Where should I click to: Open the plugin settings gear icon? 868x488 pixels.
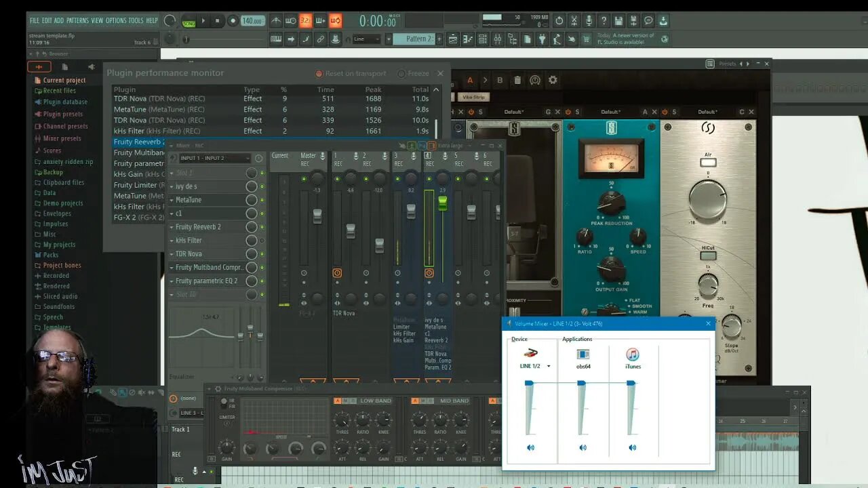pos(553,80)
